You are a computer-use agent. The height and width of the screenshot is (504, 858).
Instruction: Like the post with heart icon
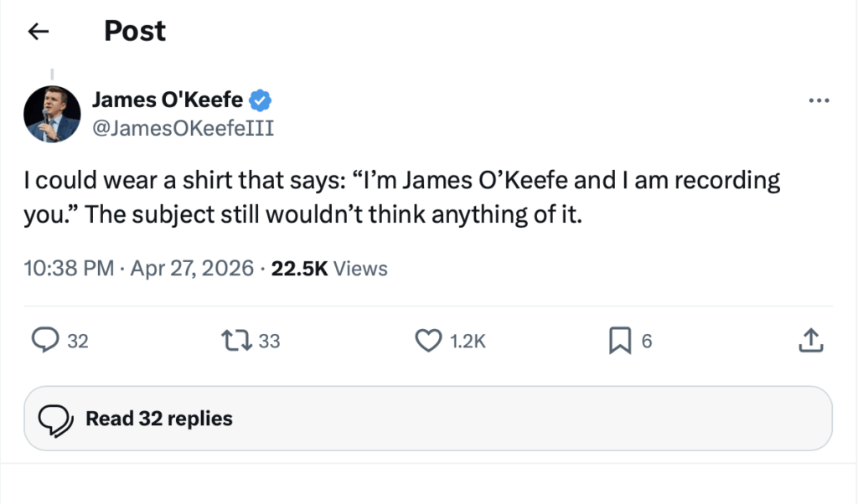coord(428,340)
